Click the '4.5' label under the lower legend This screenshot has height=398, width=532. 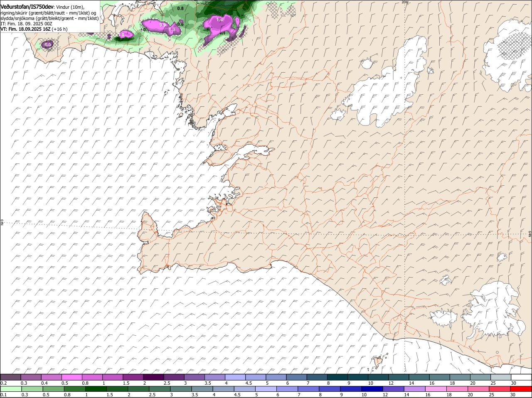click(x=237, y=395)
